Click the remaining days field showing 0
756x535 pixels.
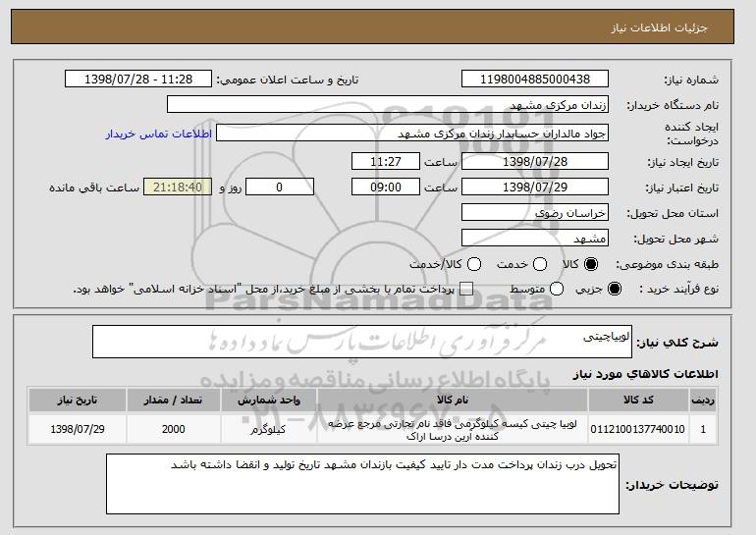click(280, 187)
